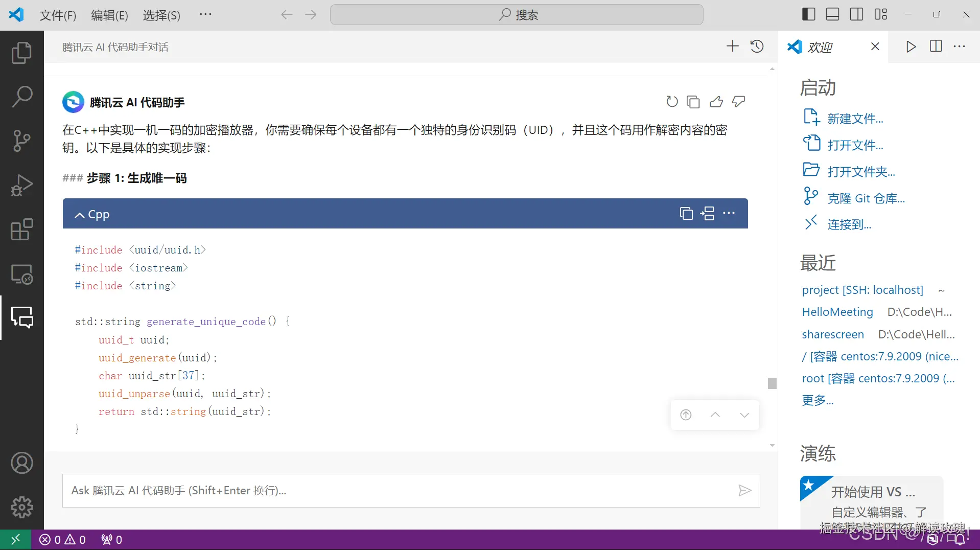Toggle the secondary side bar layout
The width and height of the screenshot is (980, 550).
tap(857, 14)
